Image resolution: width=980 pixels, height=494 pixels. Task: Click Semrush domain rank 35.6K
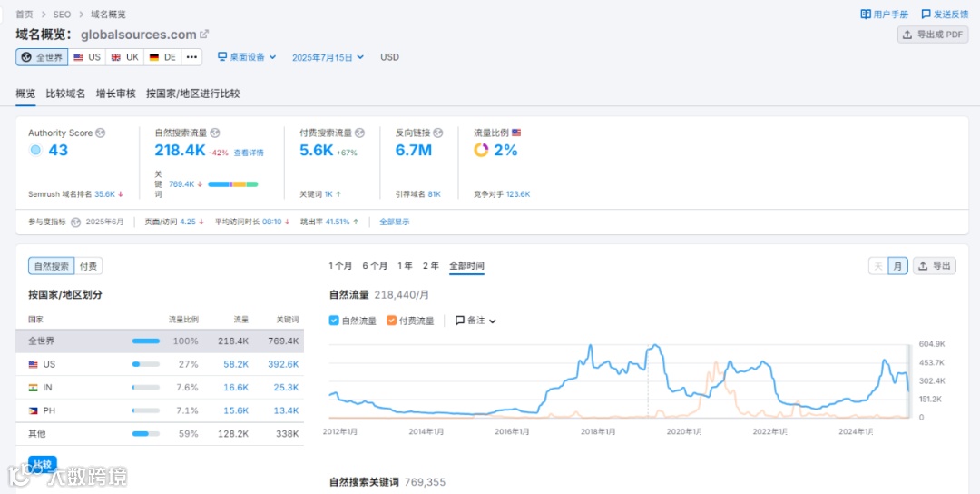pos(105,194)
